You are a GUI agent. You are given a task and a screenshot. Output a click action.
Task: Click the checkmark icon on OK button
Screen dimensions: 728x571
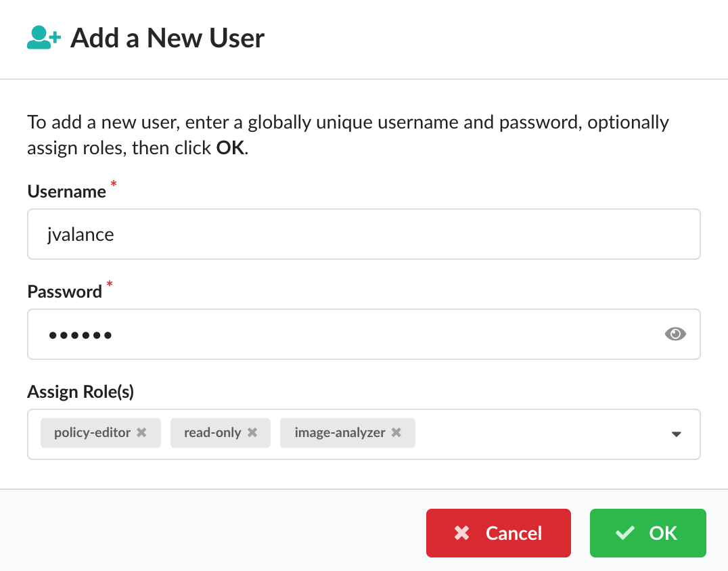(x=625, y=533)
